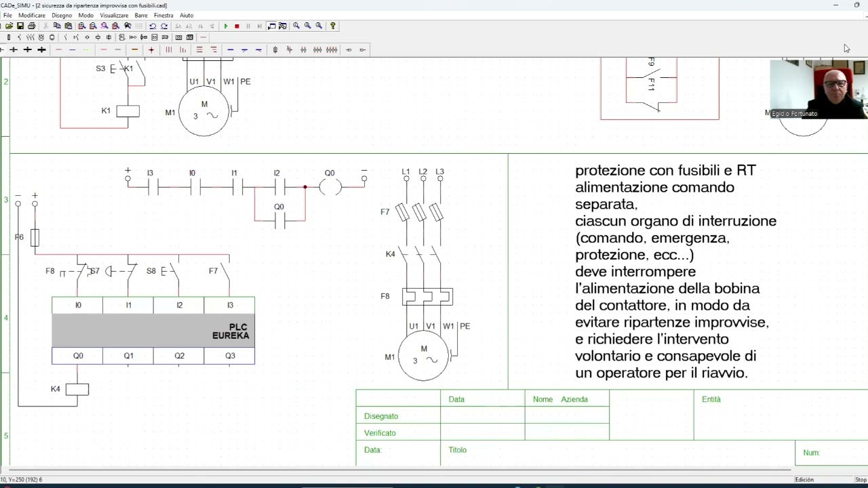Click the F8 thermal relay block
868x488 pixels.
[x=427, y=296]
